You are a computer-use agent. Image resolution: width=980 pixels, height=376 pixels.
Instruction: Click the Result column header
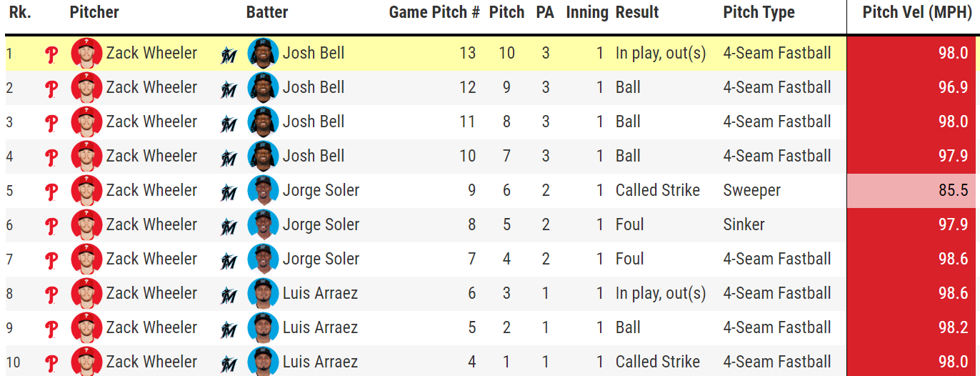[x=637, y=13]
